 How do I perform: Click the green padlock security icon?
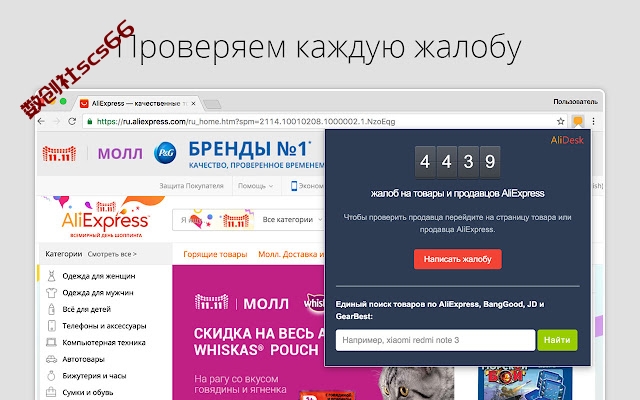pyautogui.click(x=90, y=121)
